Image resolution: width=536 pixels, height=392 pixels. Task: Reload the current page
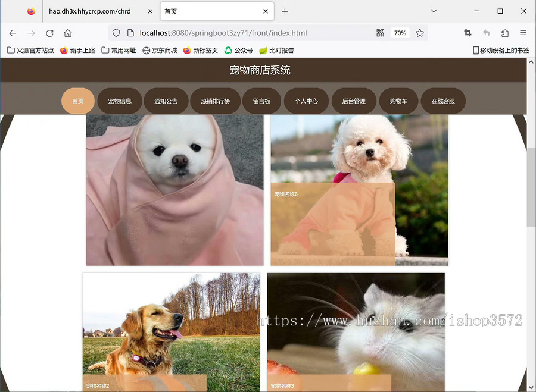(49, 33)
